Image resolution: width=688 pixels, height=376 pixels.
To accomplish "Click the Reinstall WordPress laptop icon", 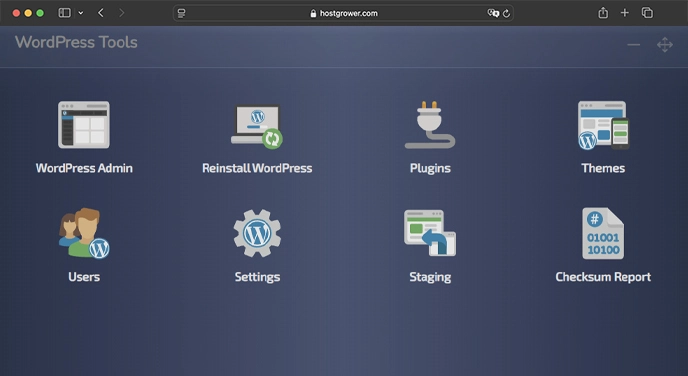I will (x=257, y=126).
